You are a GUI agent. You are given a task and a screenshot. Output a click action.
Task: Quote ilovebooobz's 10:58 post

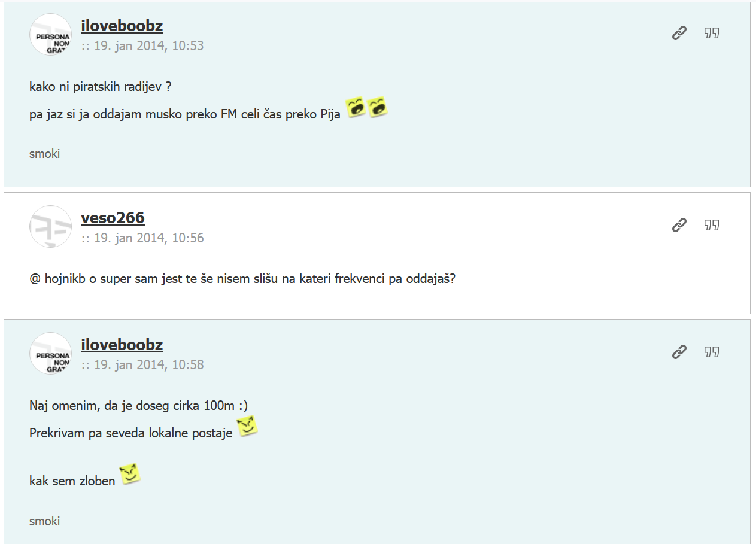[711, 352]
